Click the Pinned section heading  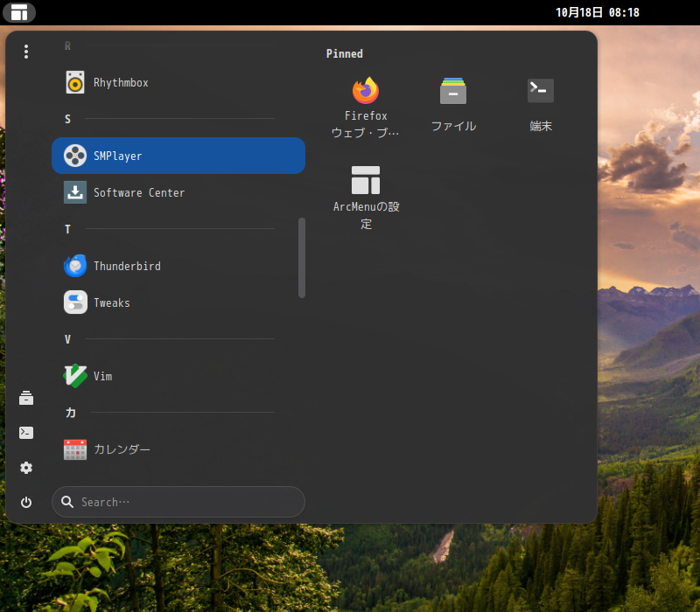(x=345, y=53)
